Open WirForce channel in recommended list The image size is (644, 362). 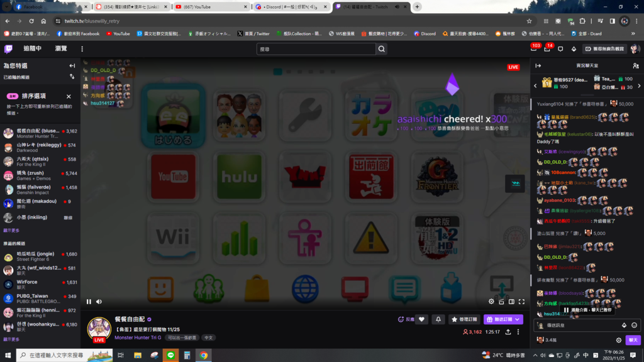click(40, 285)
